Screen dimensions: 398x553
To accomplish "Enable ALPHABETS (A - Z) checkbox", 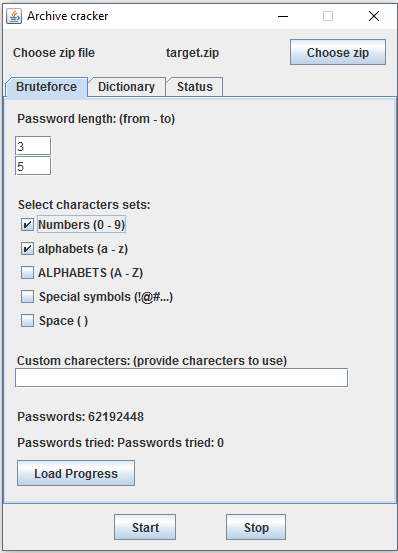I will [27, 273].
